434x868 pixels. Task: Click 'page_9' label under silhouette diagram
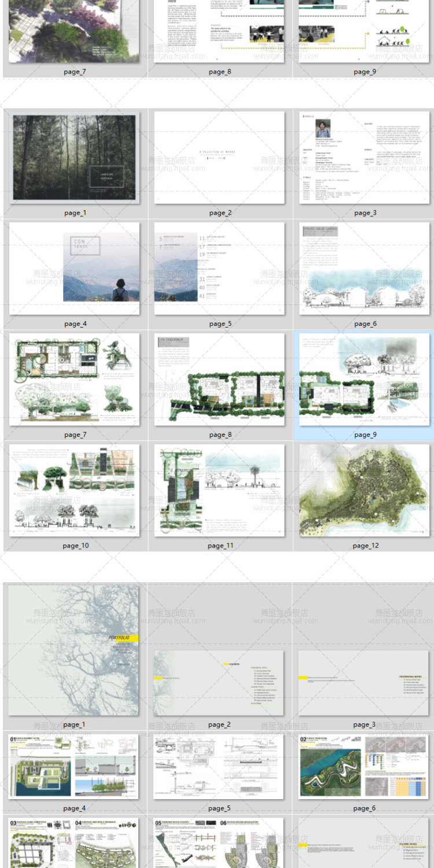pyautogui.click(x=365, y=72)
